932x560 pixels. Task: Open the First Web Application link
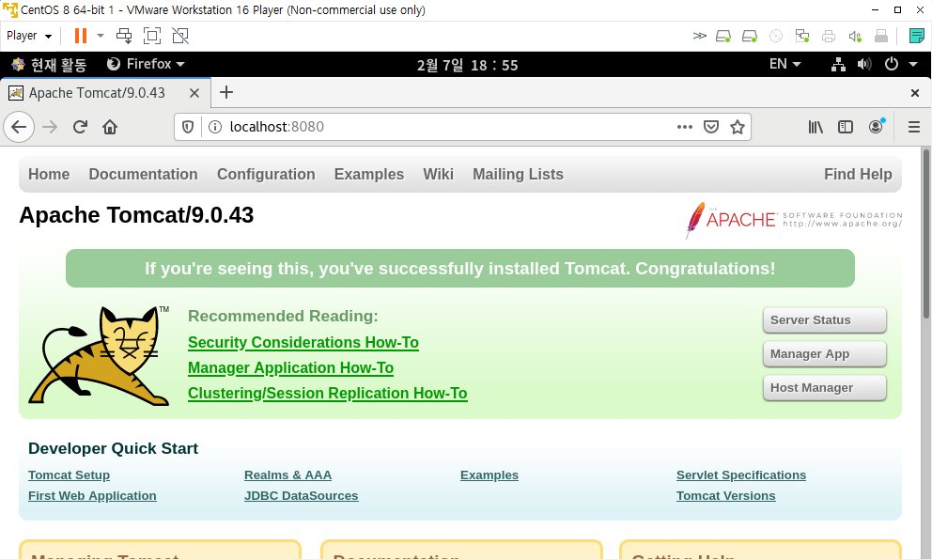pyautogui.click(x=92, y=496)
